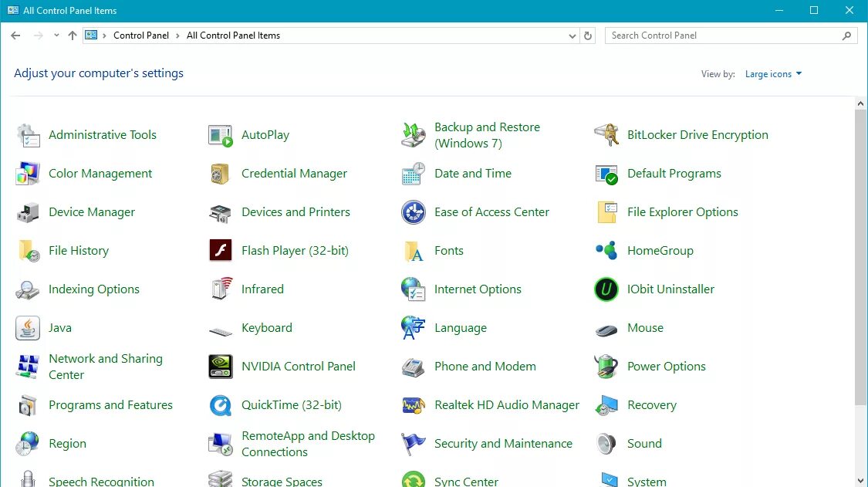Open the Ease of Access Center icon
Screen dimensions: 868x487
[414, 212]
